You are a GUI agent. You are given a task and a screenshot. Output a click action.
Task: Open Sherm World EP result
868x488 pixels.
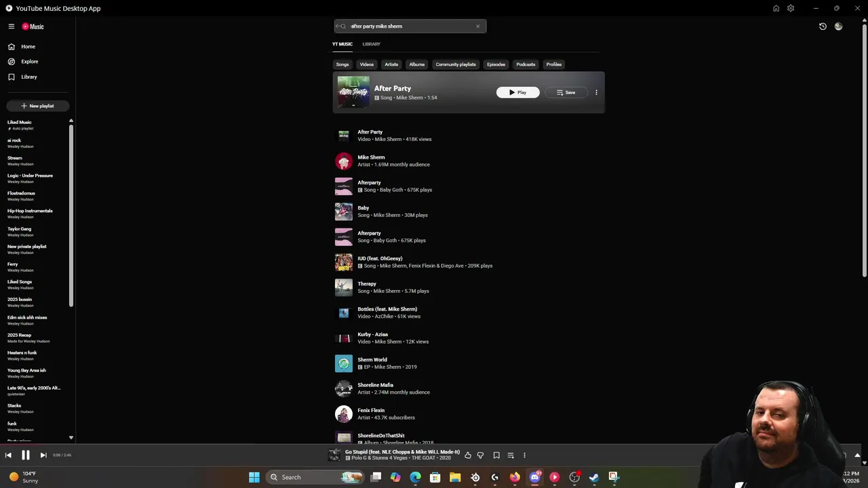click(x=468, y=363)
